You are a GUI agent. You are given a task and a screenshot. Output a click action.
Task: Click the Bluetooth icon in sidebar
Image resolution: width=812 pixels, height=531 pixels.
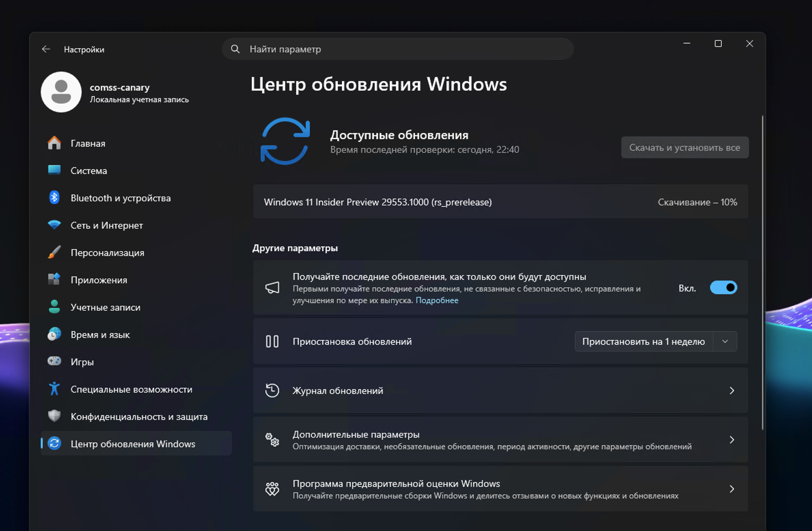(54, 198)
